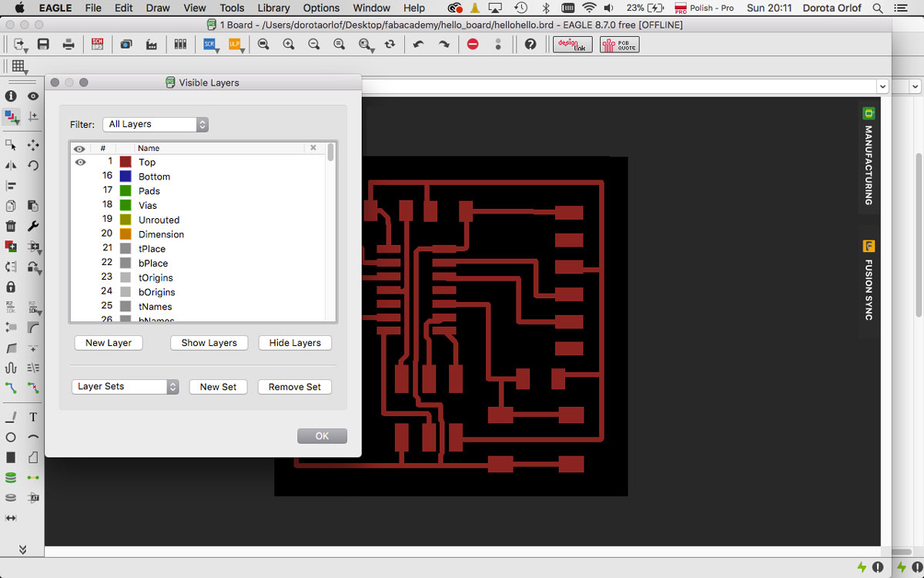This screenshot has height=578, width=924.
Task: Select the Text tool in sidebar
Action: (x=33, y=417)
